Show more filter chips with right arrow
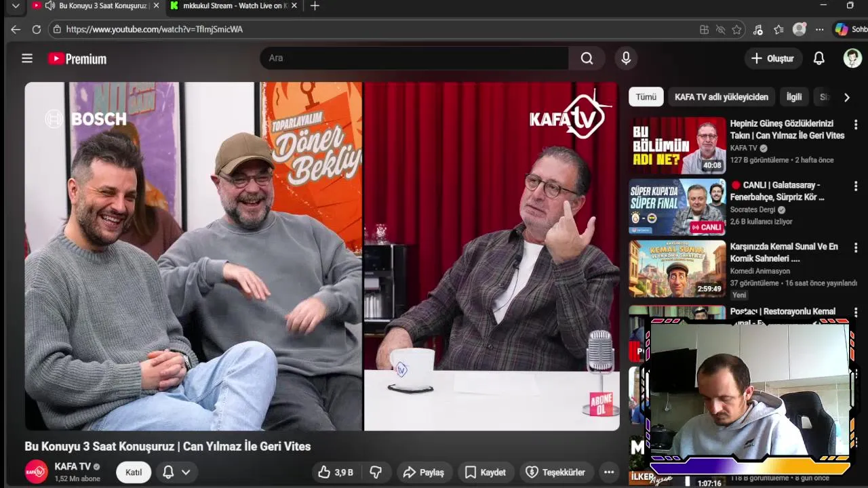Image resolution: width=868 pixels, height=488 pixels. (846, 97)
